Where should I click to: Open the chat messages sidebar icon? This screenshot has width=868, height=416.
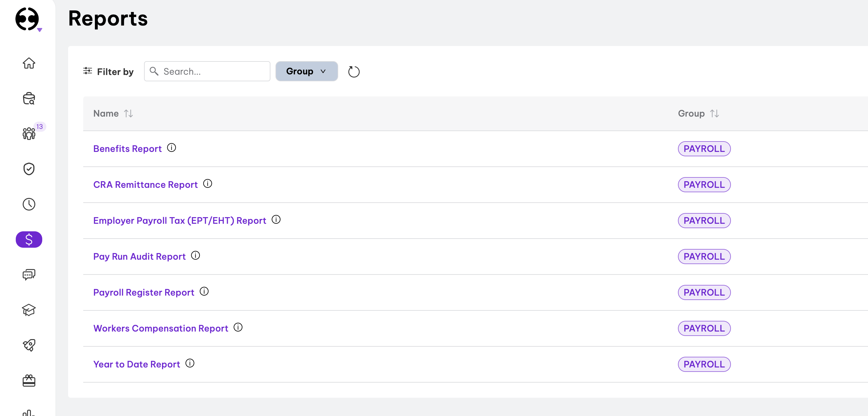[x=29, y=274]
